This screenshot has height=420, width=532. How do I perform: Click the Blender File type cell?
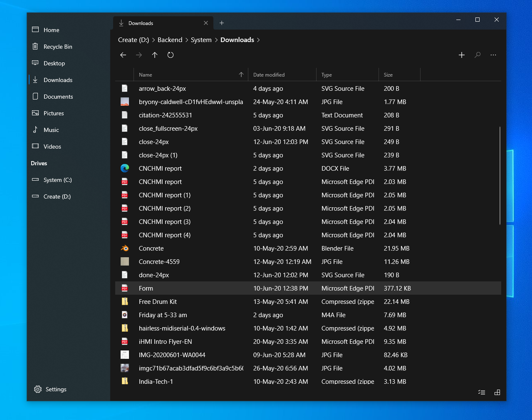337,249
